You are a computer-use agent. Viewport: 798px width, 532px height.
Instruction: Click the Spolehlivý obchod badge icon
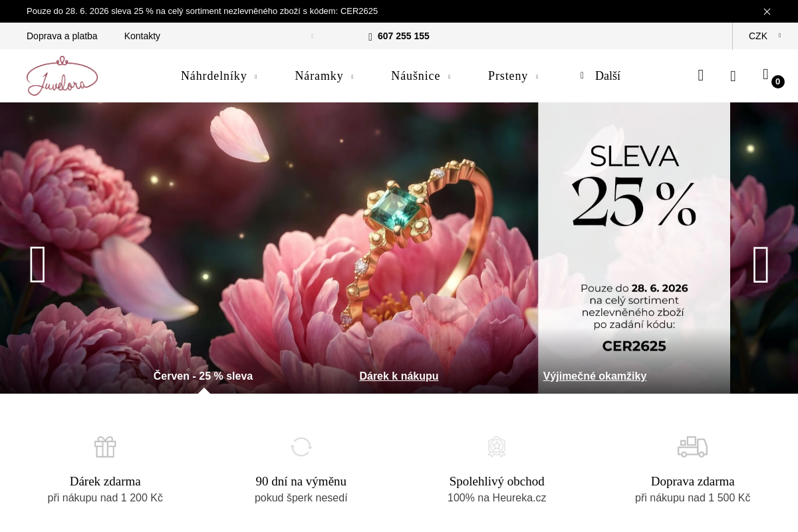(497, 447)
